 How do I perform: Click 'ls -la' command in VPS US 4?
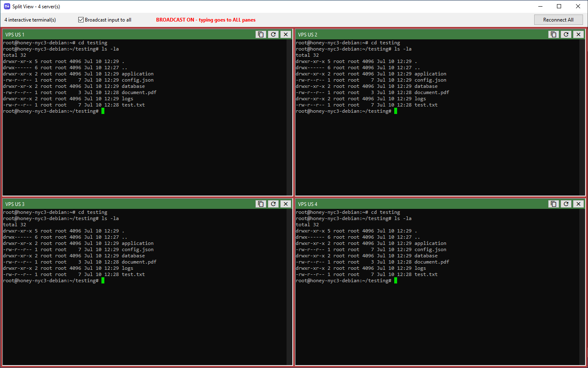click(x=403, y=218)
